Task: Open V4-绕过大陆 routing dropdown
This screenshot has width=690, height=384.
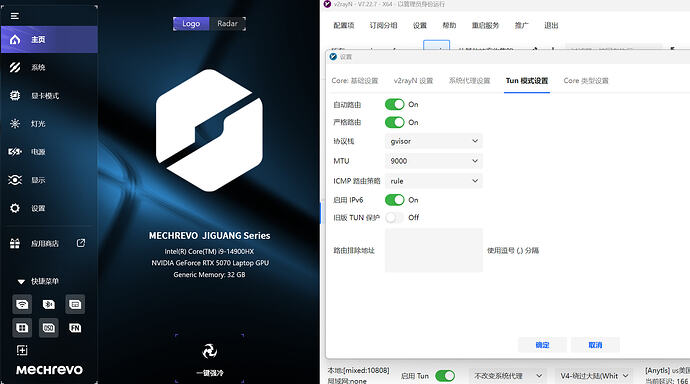Action: click(x=594, y=376)
